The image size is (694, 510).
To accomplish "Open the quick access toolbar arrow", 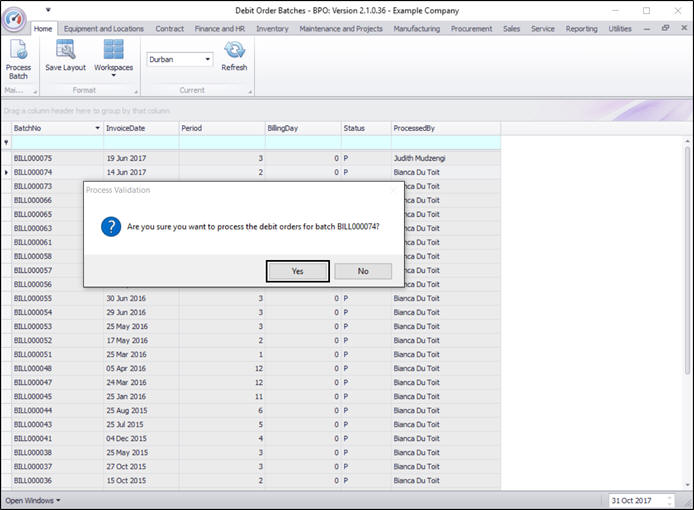I will tap(46, 11).
